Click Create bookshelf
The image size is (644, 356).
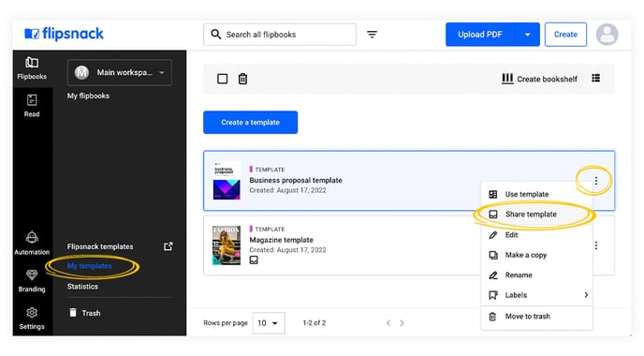539,79
